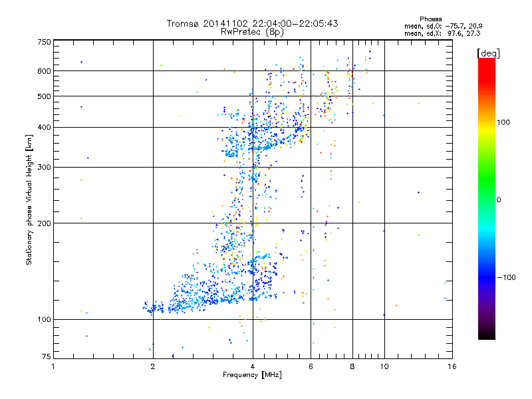Click the x-axis tick label '10'

coord(384,366)
